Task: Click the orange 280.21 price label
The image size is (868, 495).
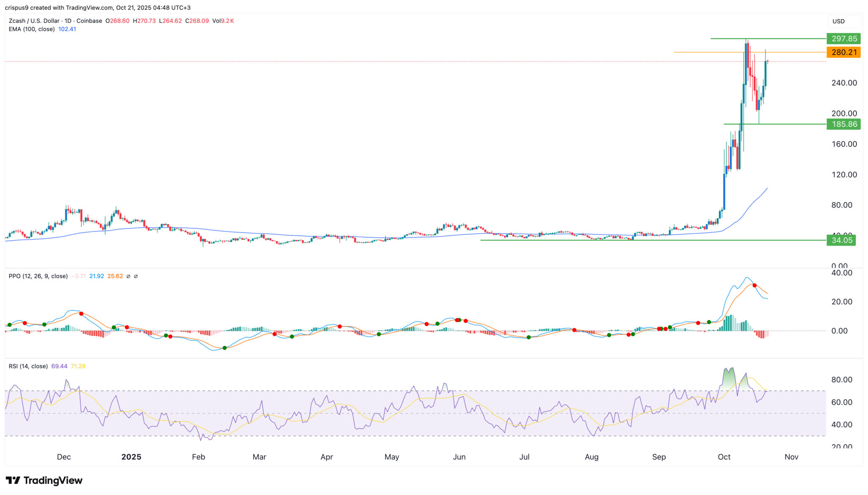Action: 843,52
